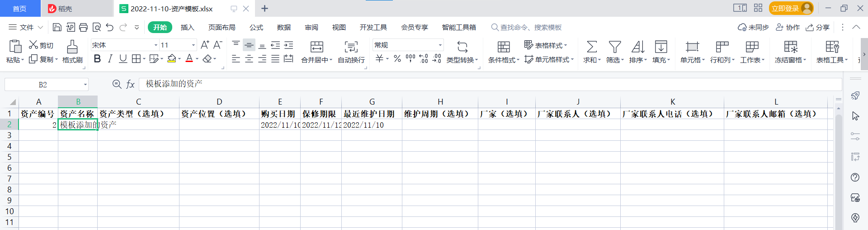Viewport: 868px width, 230px height.
Task: Click the 立即登录 login button
Action: 791,8
